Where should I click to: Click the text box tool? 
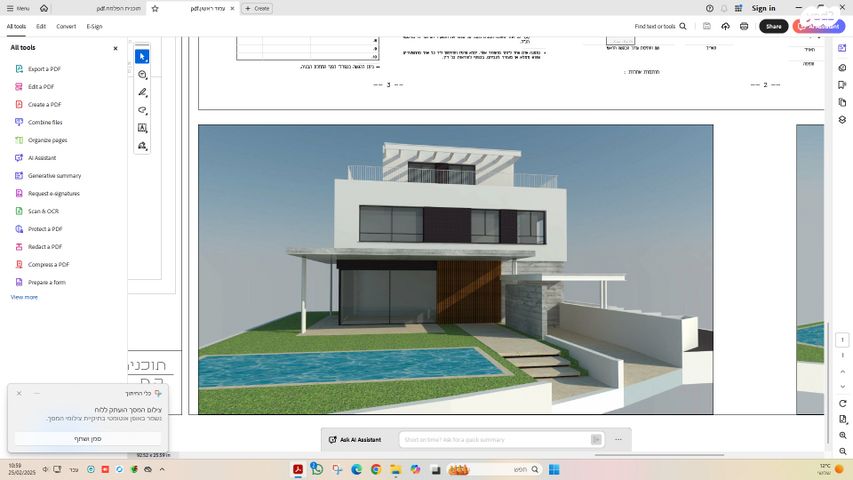tap(142, 128)
